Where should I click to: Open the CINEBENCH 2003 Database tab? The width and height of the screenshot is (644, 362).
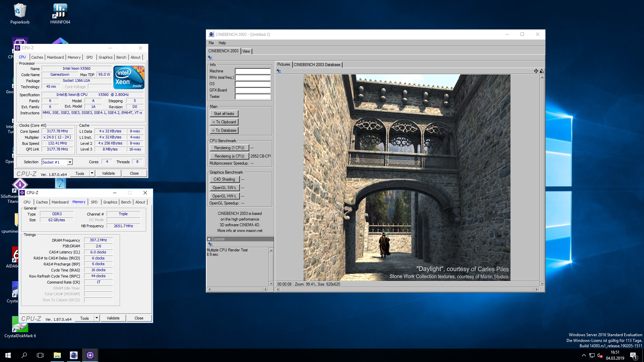pyautogui.click(x=317, y=65)
